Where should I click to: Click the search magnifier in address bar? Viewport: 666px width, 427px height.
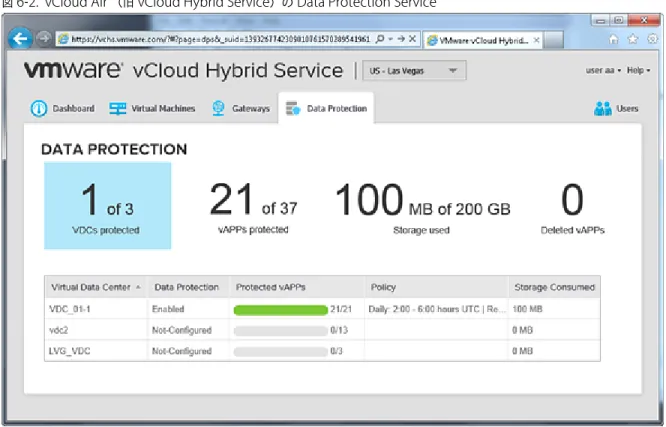tap(380, 39)
